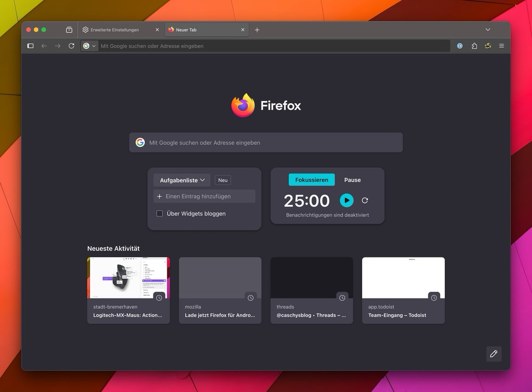Check the Über Widgets bloggen task
Image resolution: width=532 pixels, height=392 pixels.
(160, 214)
